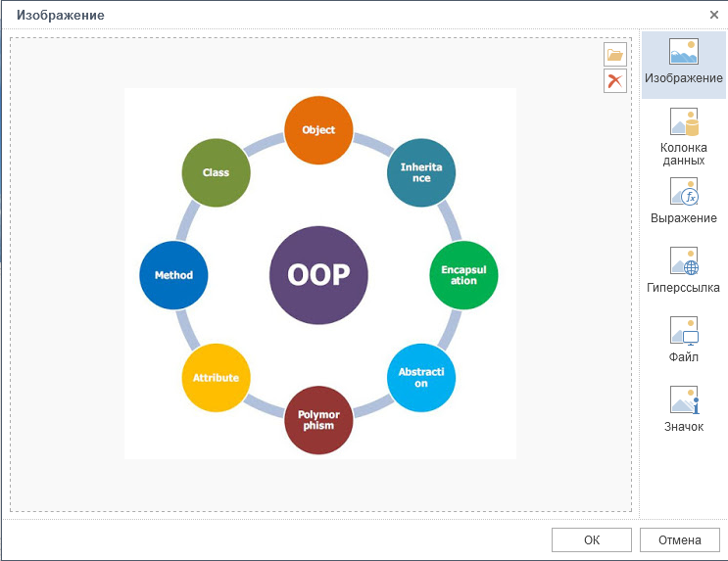
Task: Switch to the Колонка данных option
Action: pyautogui.click(x=683, y=136)
